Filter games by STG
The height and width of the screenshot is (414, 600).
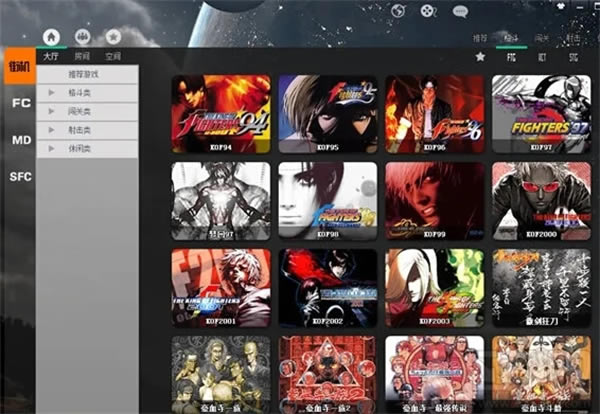pyautogui.click(x=573, y=57)
